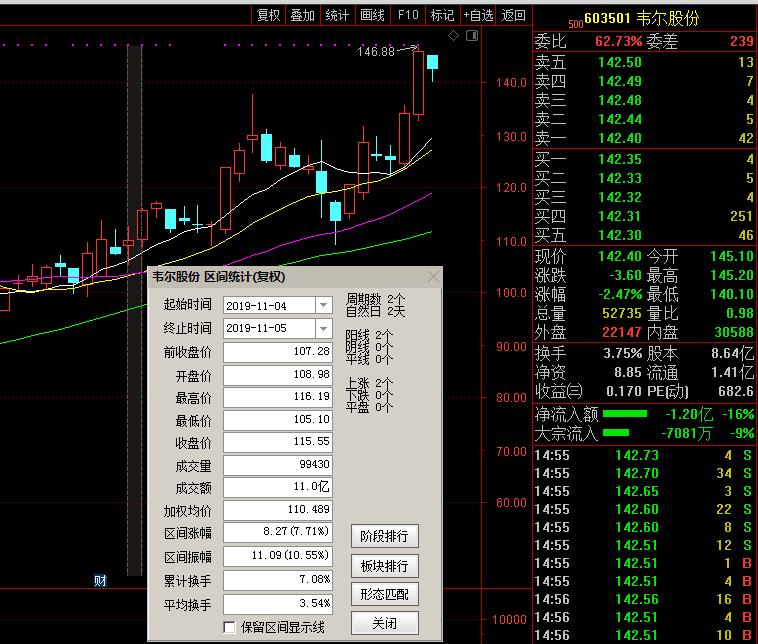This screenshot has height=644, width=758.
Task: Click the 最低价 field showing 105.10
Action: 277,420
